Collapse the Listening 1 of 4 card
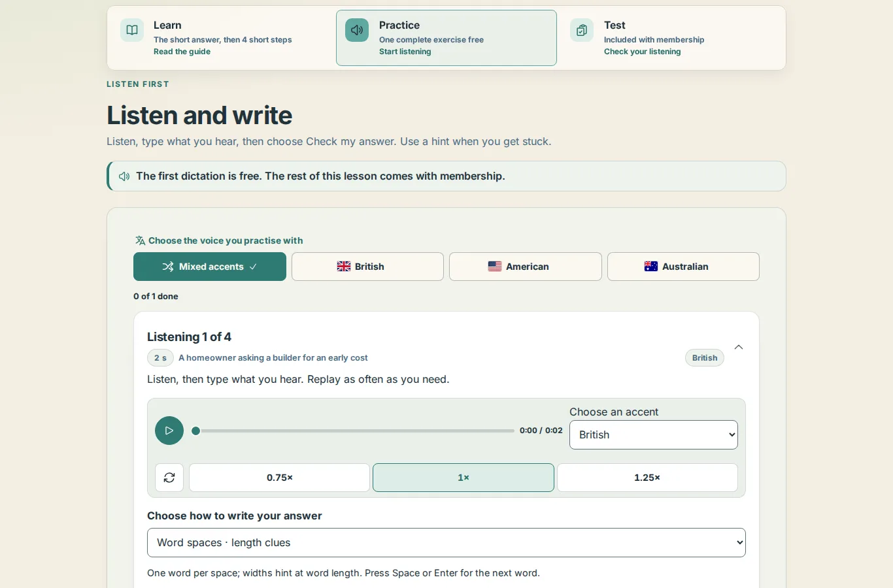The image size is (893, 588). 739,348
